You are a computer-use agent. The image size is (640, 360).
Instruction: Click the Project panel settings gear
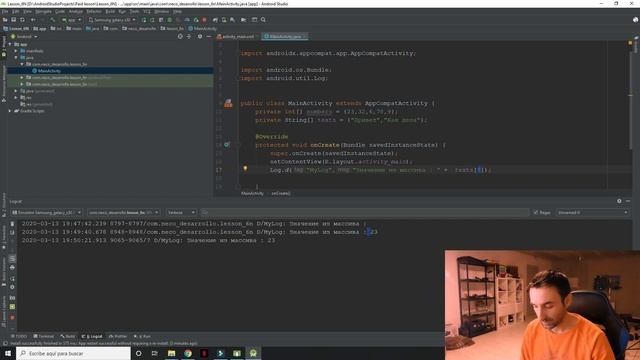(200, 36)
